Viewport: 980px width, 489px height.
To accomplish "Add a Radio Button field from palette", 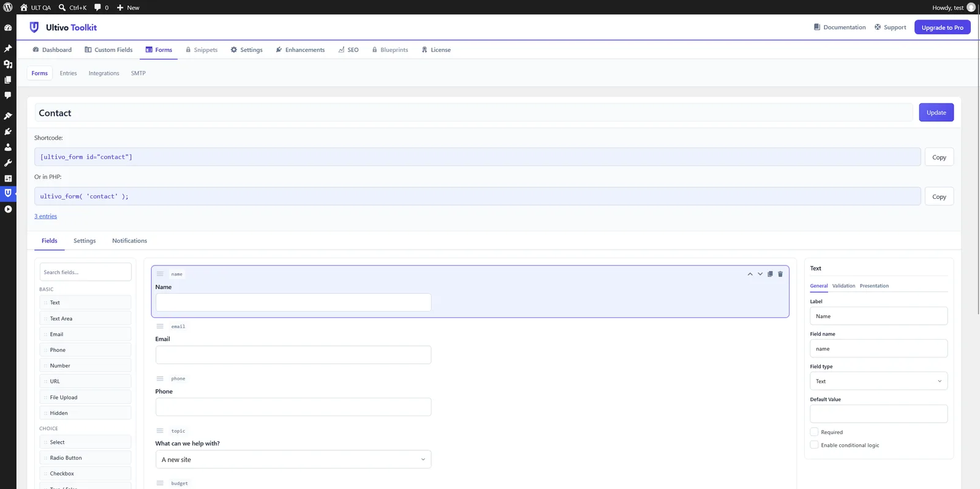I will (86, 458).
